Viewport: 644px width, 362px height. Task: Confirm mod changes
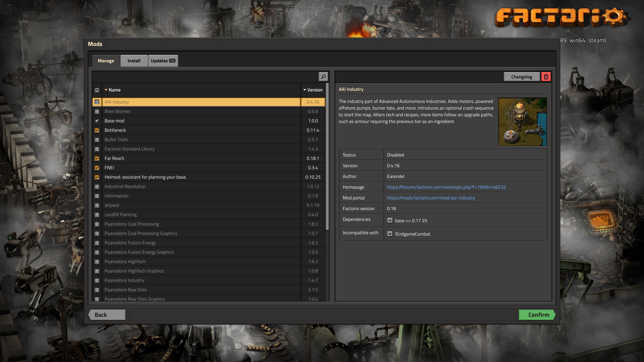tap(537, 315)
